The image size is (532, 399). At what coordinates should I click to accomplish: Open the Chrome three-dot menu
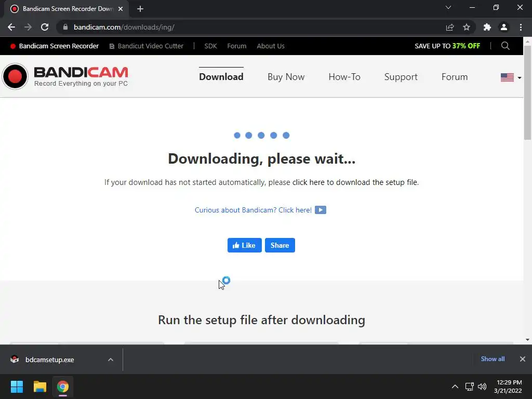pyautogui.click(x=521, y=27)
